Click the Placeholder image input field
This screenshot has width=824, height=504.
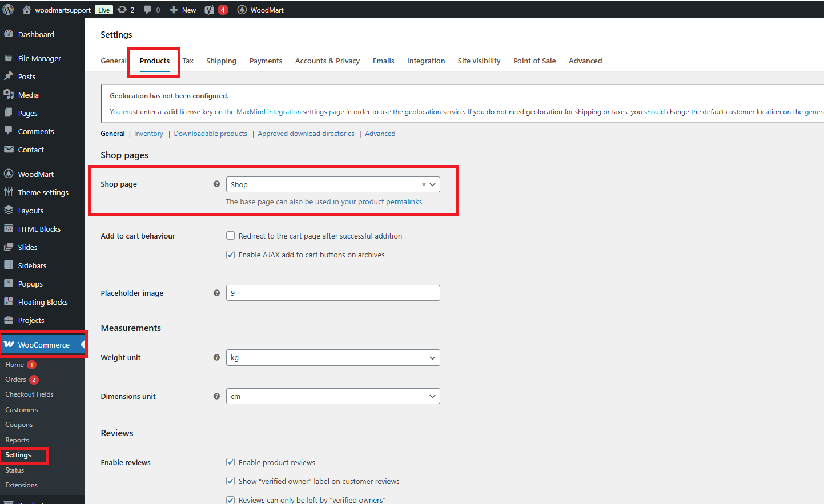click(x=333, y=293)
